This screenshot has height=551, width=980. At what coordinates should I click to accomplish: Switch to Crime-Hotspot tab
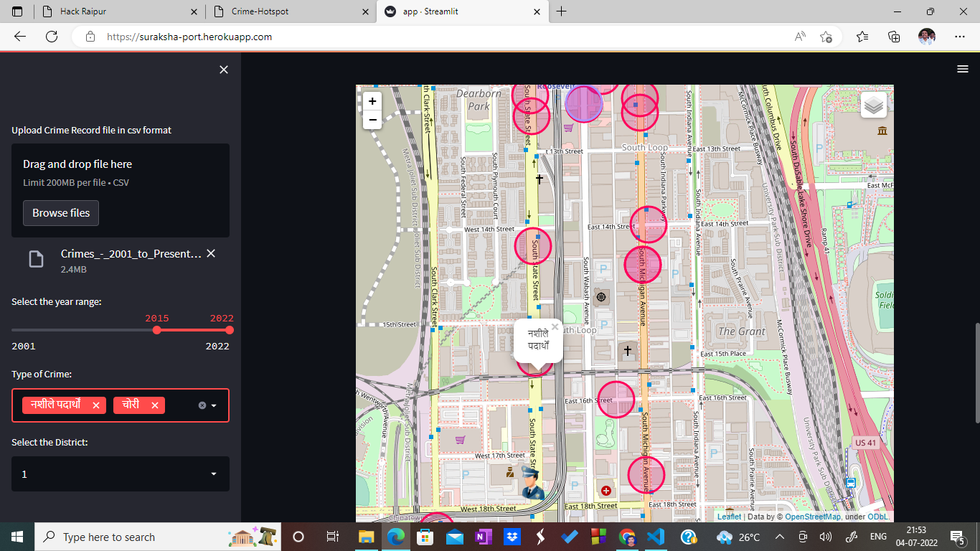291,11
